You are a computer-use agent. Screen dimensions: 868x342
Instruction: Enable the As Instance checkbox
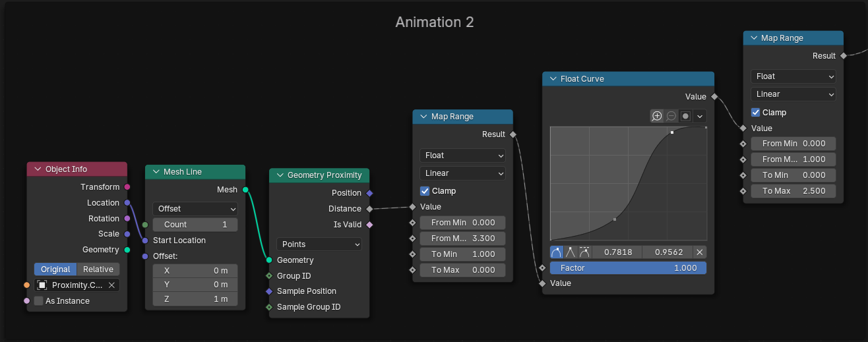tap(39, 301)
